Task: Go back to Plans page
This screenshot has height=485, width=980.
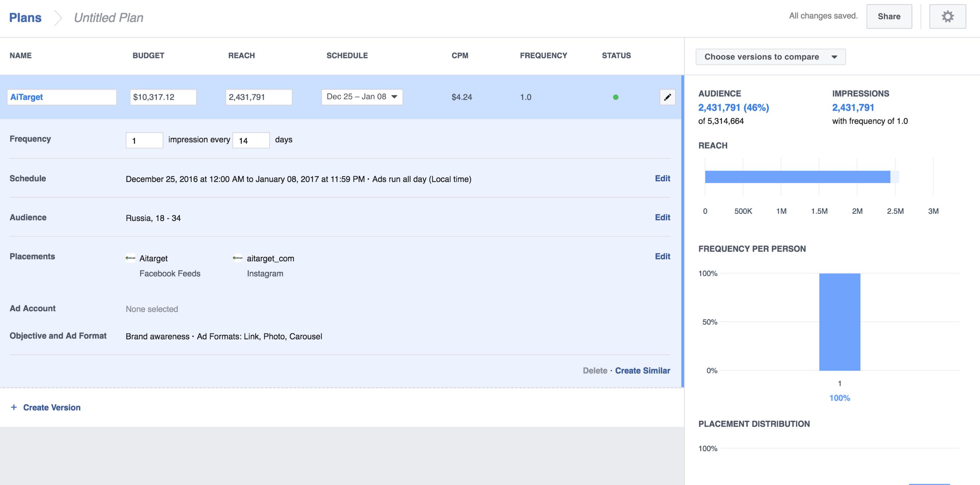Action: (x=25, y=18)
